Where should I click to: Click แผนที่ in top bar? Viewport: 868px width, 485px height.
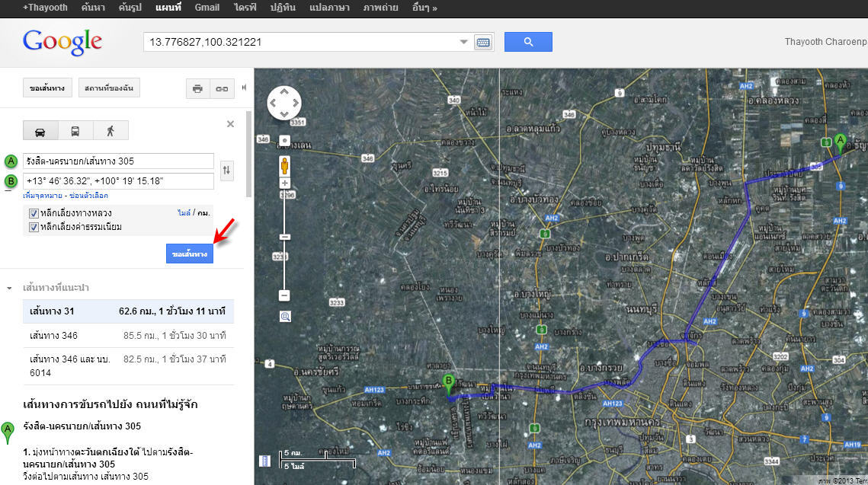168,8
